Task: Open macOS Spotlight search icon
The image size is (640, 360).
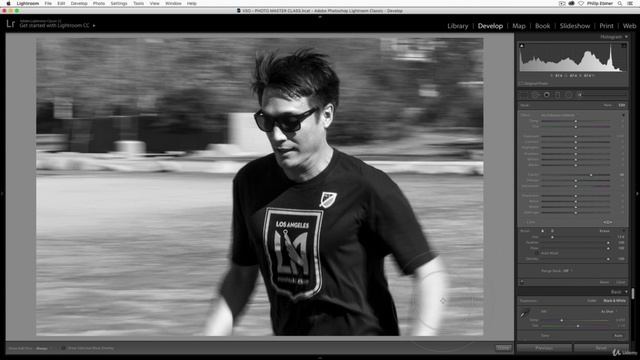Action: click(x=620, y=3)
